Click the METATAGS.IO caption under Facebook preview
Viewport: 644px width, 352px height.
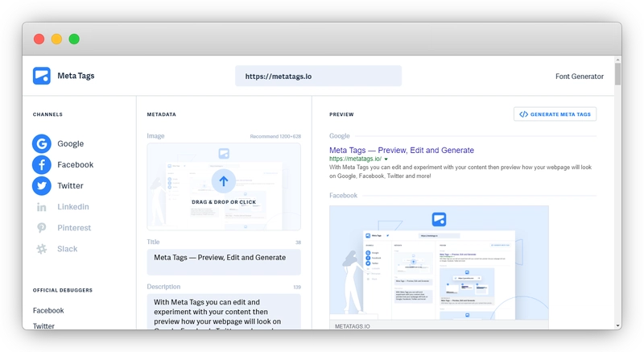pos(353,326)
